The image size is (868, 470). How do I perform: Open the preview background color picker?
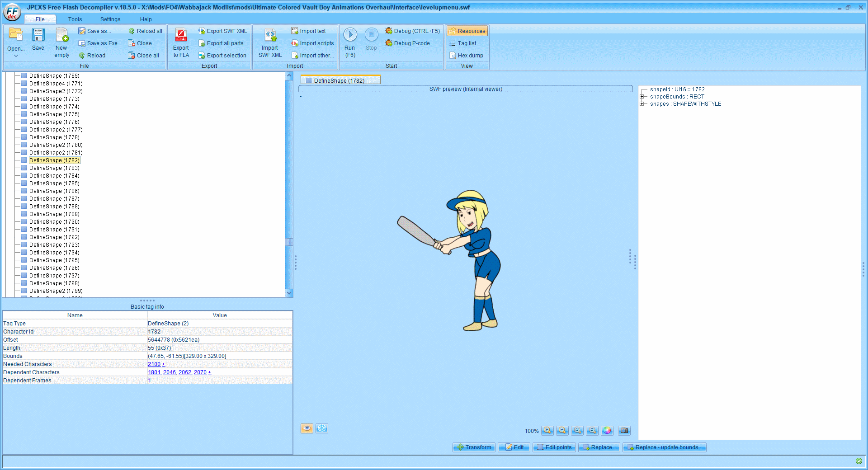coord(607,431)
